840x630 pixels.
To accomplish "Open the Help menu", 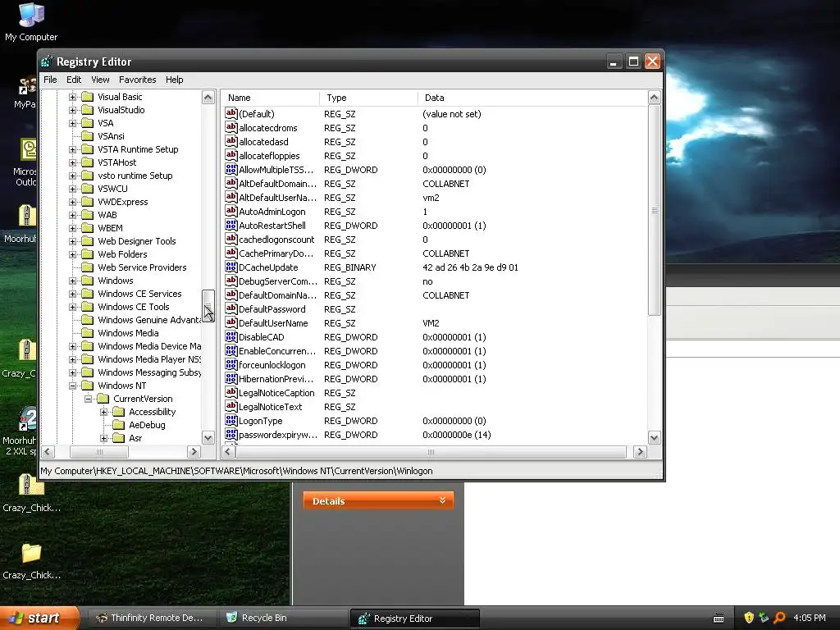I will click(174, 80).
